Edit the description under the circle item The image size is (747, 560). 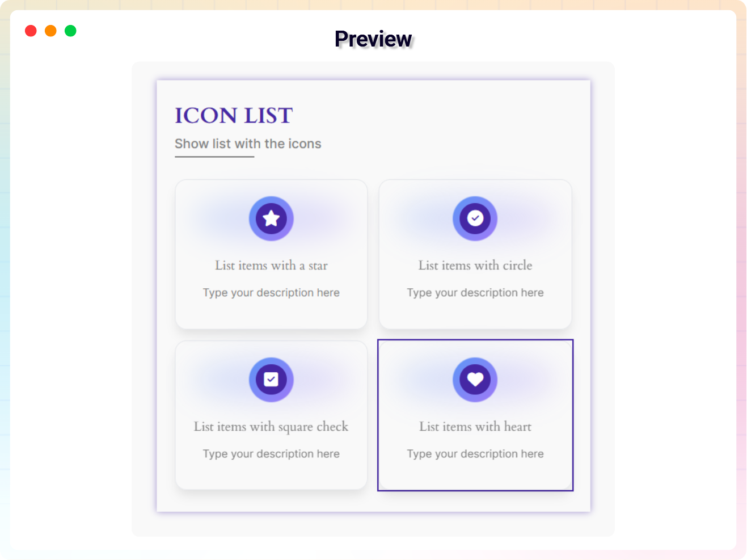pos(475,293)
